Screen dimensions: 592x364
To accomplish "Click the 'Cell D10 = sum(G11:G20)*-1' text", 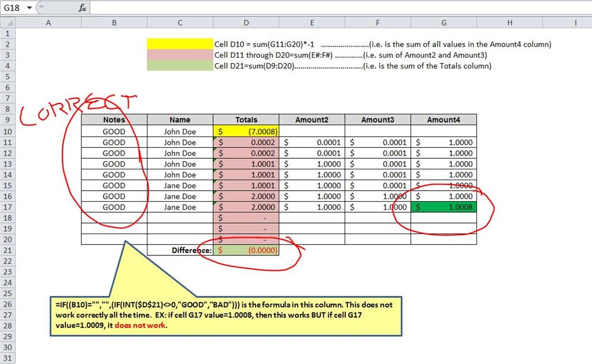I will (264, 44).
